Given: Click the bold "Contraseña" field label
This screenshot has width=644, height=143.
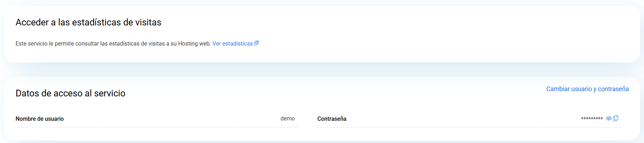Looking at the screenshot, I should point(332,119).
